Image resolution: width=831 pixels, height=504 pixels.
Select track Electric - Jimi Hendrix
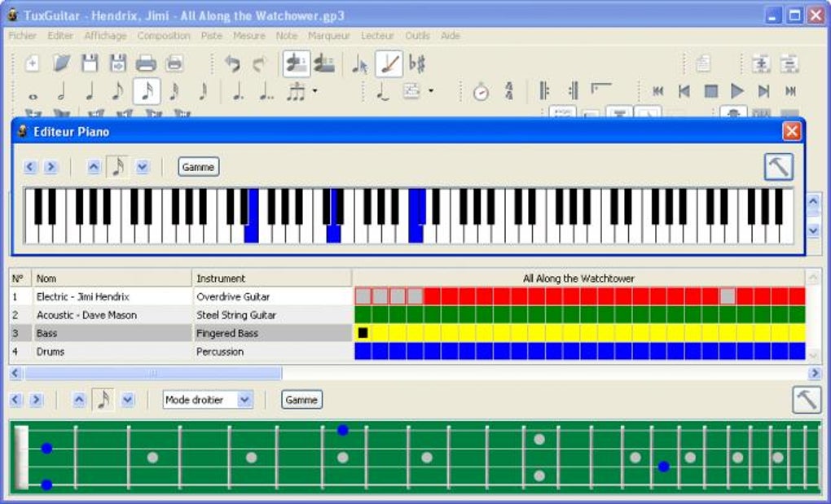[82, 296]
